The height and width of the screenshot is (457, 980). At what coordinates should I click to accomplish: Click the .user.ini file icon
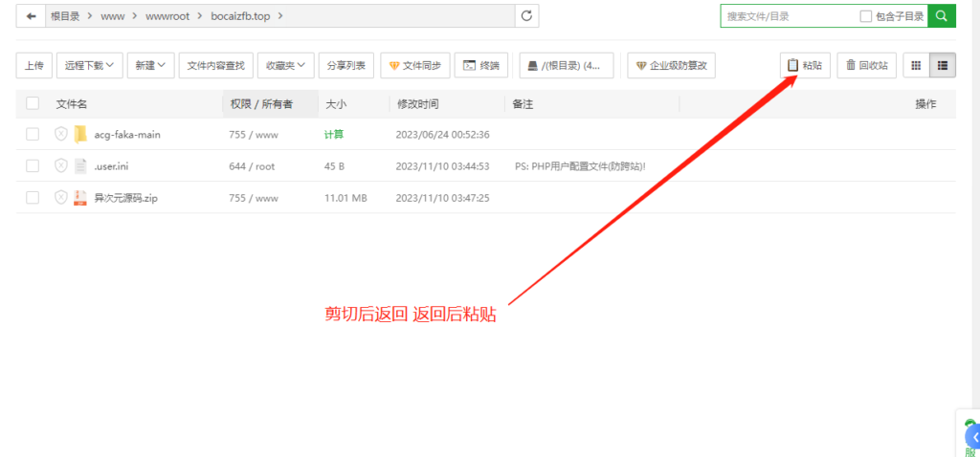80,166
